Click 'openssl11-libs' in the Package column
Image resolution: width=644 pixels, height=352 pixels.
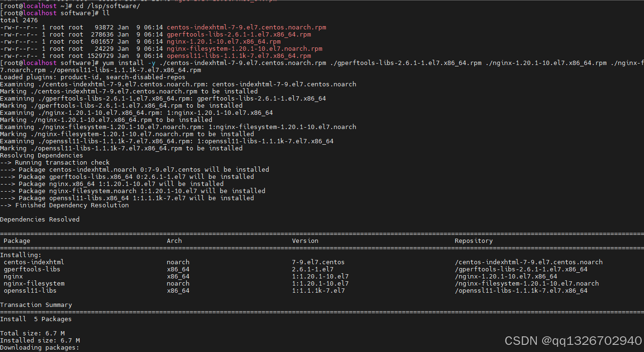coord(30,290)
